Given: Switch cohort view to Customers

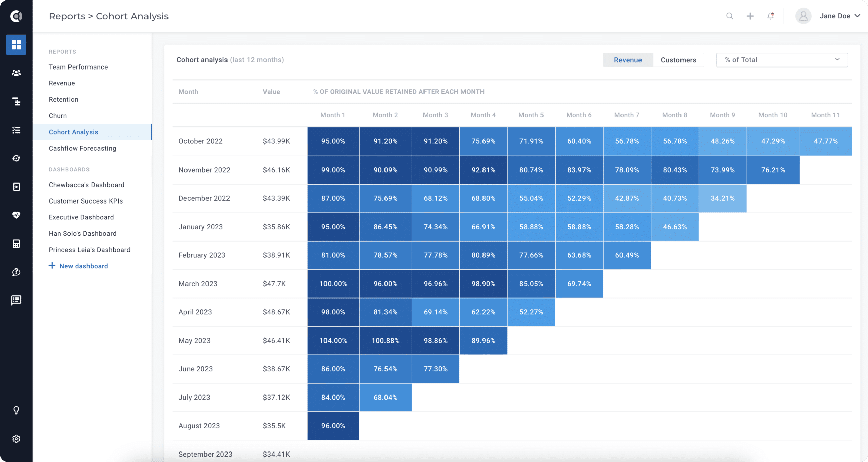Looking at the screenshot, I should click(x=678, y=60).
